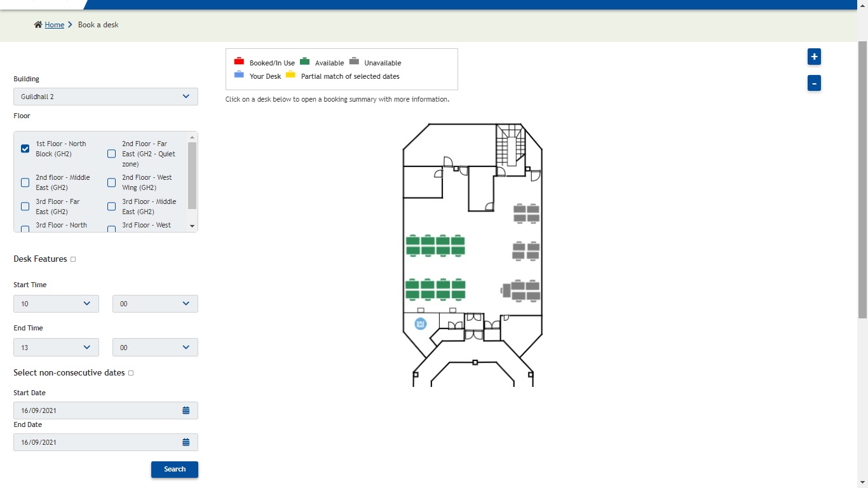Open the End Date calendar icon

tap(186, 442)
